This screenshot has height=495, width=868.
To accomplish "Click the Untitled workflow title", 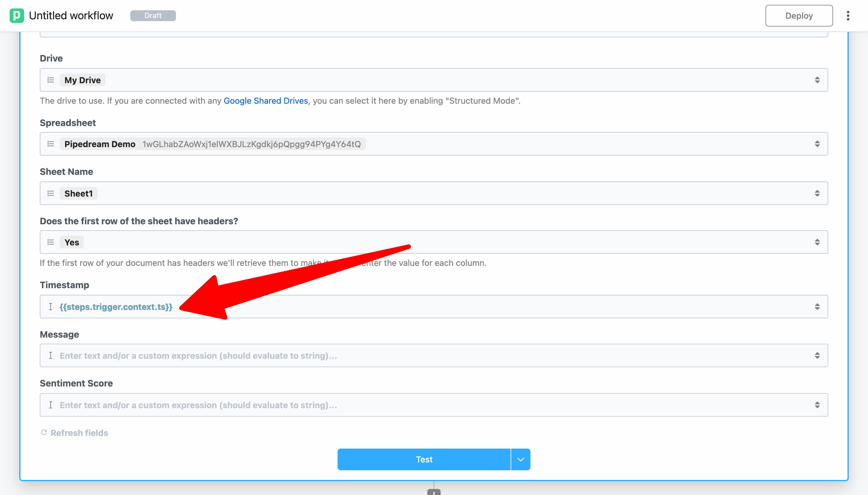I will point(71,16).
